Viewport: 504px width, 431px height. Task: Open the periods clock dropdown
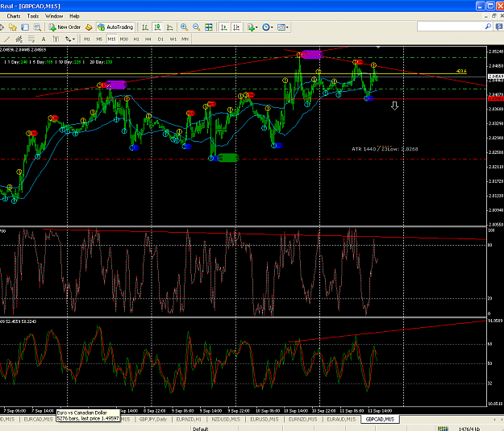(268, 27)
